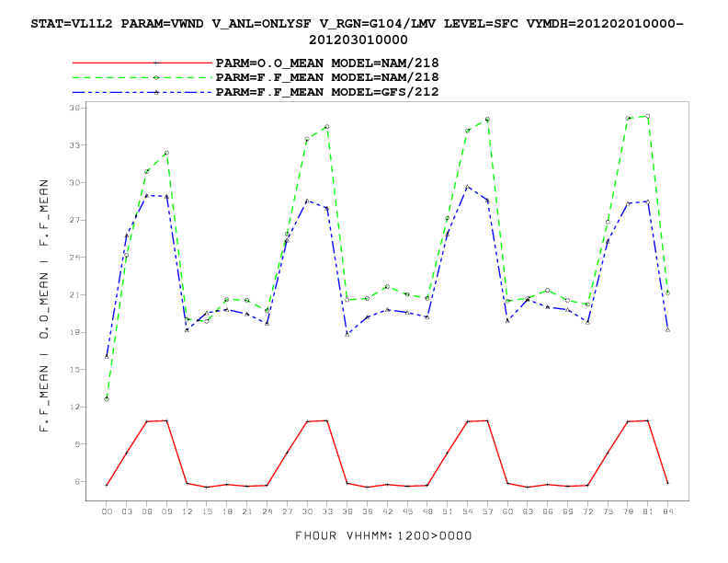Click x-axis tick label 42
This screenshot has width=728, height=563.
[x=387, y=511]
